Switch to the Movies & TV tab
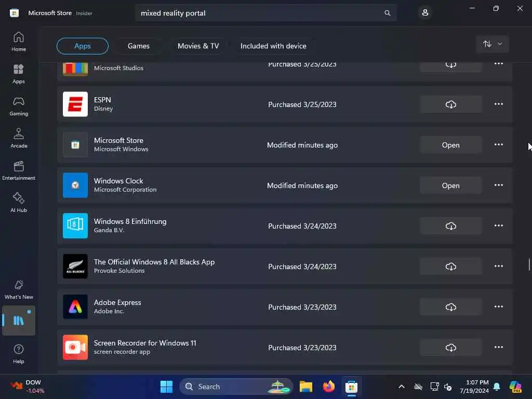 click(198, 46)
